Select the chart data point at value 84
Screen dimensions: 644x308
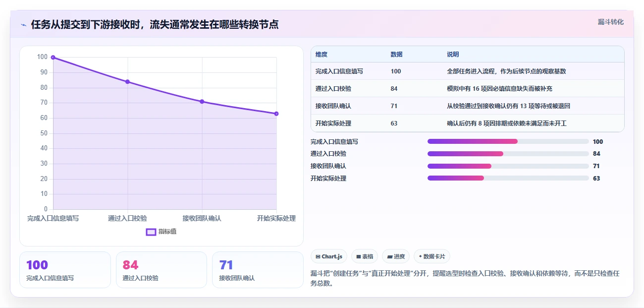(x=127, y=82)
